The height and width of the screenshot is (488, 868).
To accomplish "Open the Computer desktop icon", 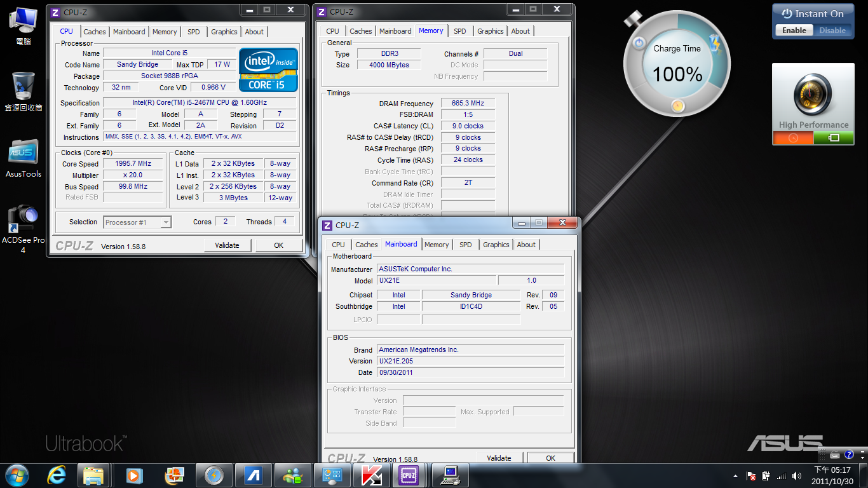I will coord(24,25).
